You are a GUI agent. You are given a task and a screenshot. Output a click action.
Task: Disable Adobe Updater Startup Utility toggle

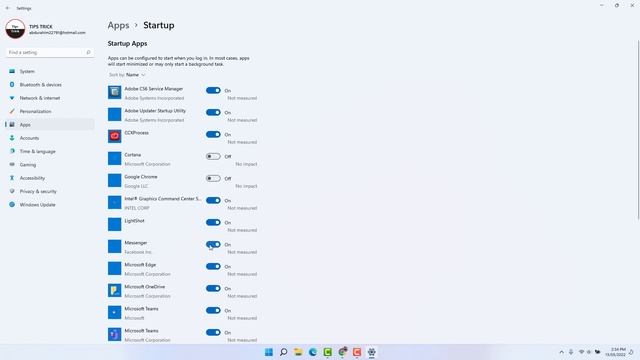click(213, 112)
